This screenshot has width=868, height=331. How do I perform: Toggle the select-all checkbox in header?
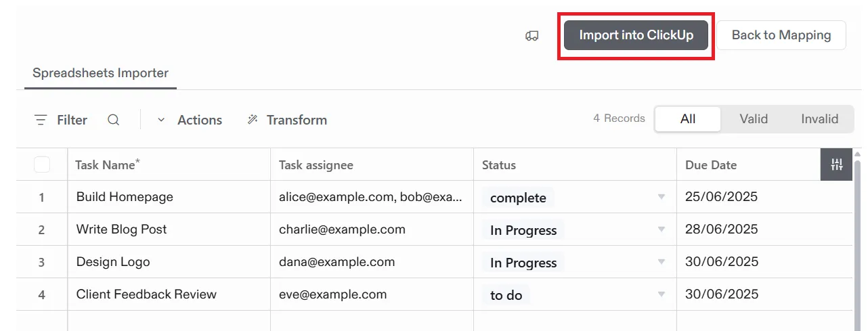(x=42, y=164)
